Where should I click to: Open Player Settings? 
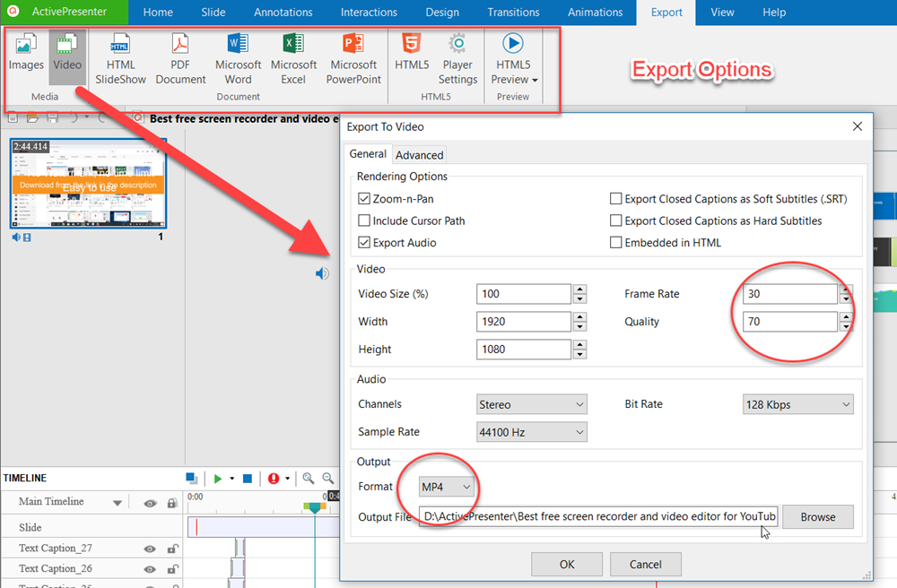[x=457, y=58]
